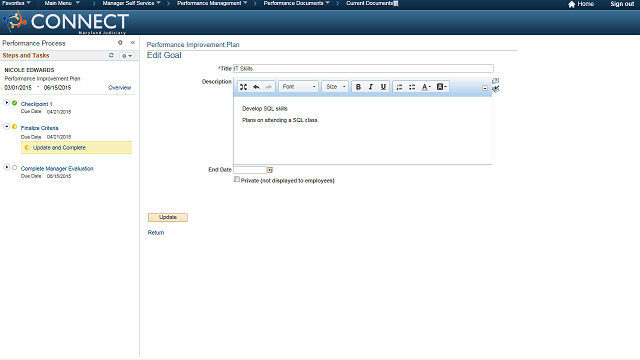Click Home icon in header

point(571,4)
